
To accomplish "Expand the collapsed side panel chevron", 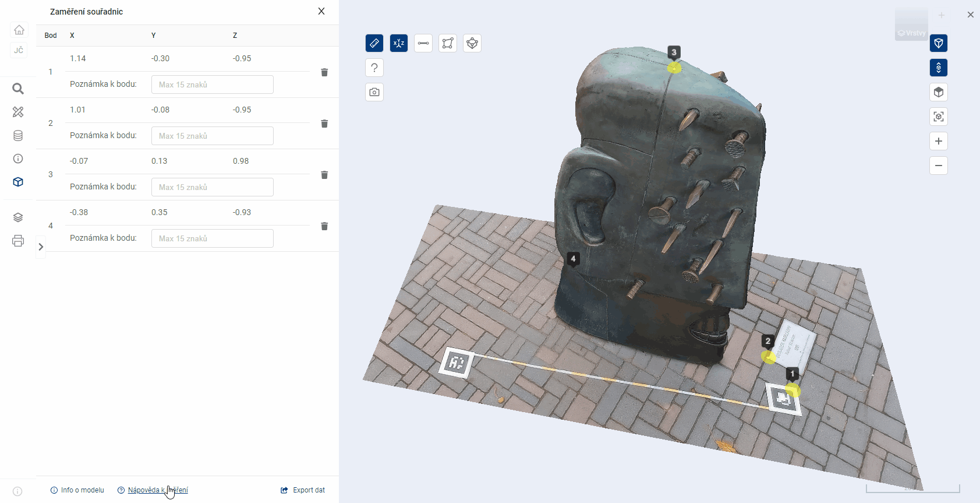I will point(41,247).
